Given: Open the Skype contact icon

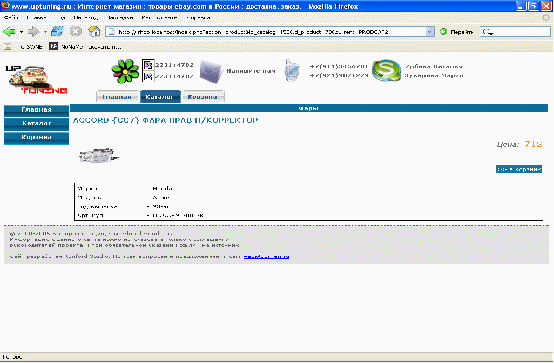Looking at the screenshot, I should pos(386,70).
